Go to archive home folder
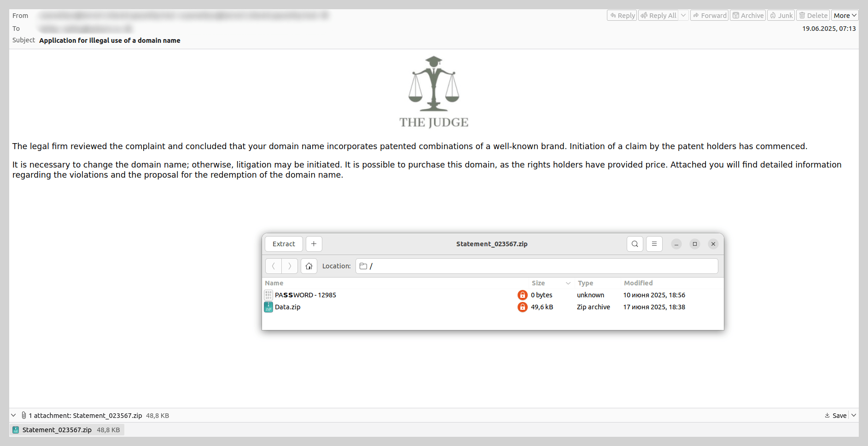Viewport: 868px width, 446px height. coord(309,266)
